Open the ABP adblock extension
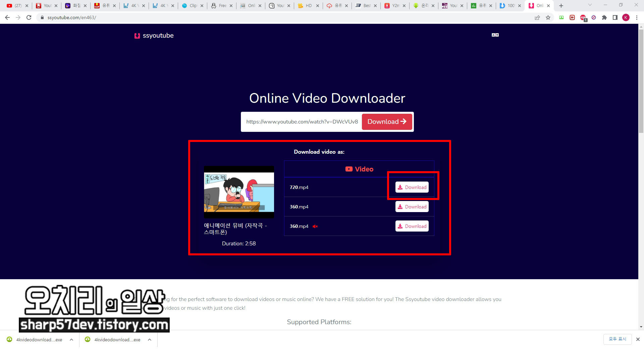This screenshot has height=349, width=644. (x=583, y=18)
